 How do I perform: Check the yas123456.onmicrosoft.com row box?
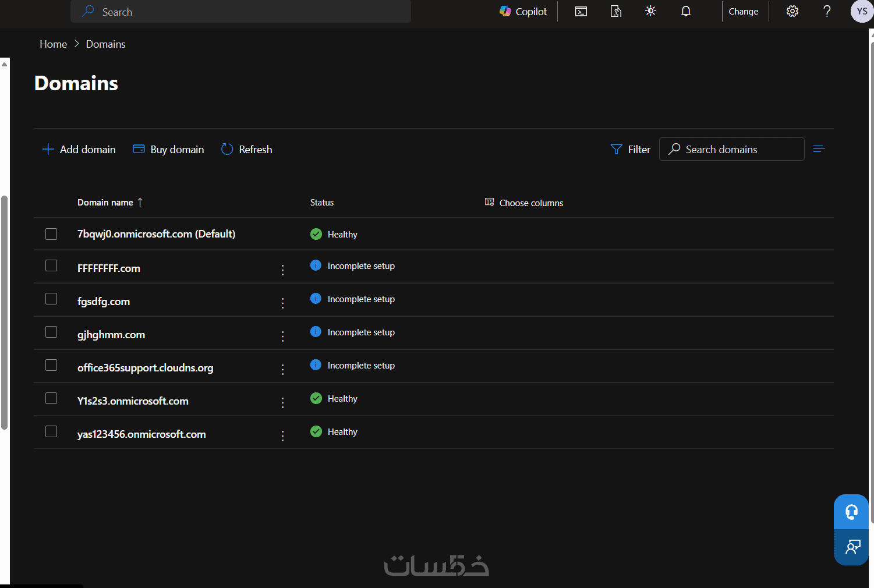click(x=51, y=431)
